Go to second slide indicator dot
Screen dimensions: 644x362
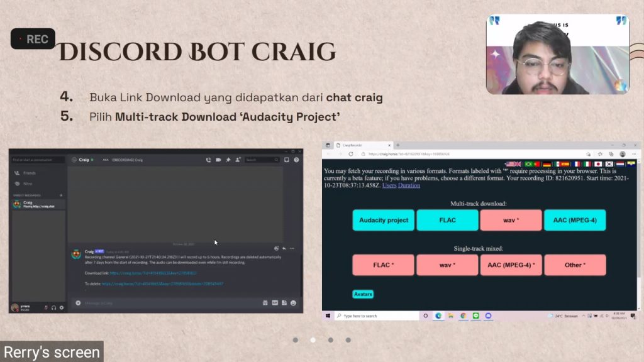pyautogui.click(x=313, y=340)
